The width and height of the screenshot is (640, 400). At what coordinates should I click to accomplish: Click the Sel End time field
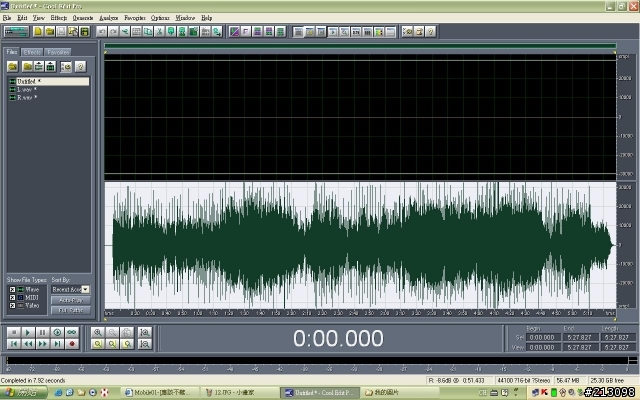(x=580, y=337)
